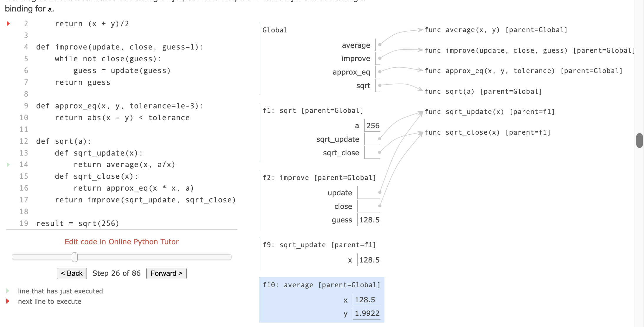Click the step slider handle
The image size is (644, 327).
(75, 257)
